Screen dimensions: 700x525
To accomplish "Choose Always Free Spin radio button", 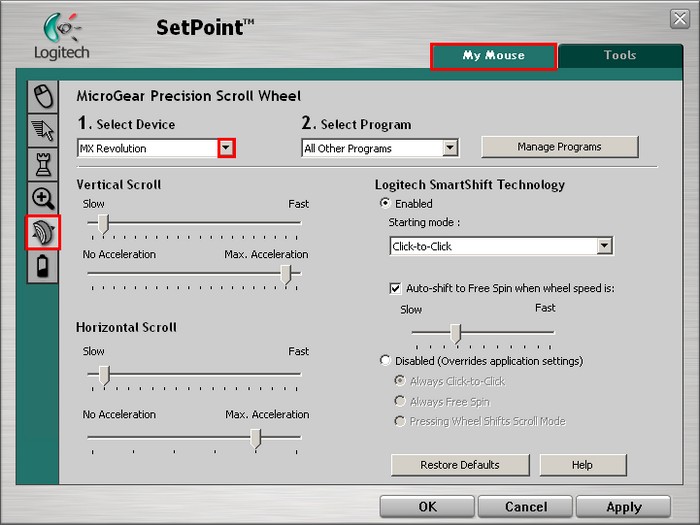I will point(400,401).
